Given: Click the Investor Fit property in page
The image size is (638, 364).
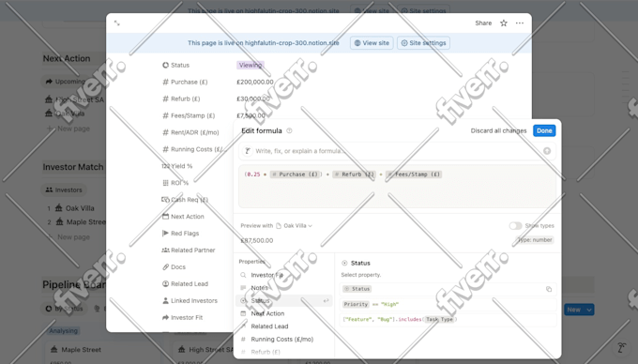Looking at the screenshot, I should point(182,318).
